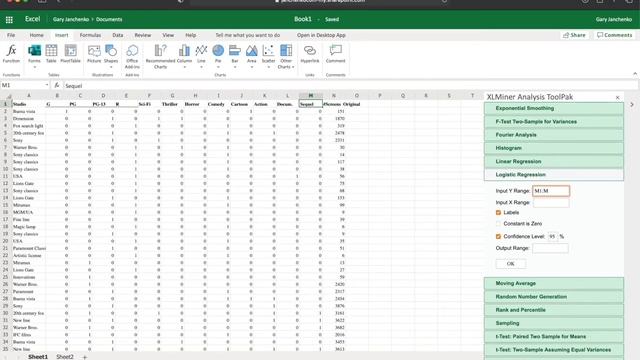Click the OK button in Logistic Regression
Screen dimensions: 640x360
click(511, 264)
